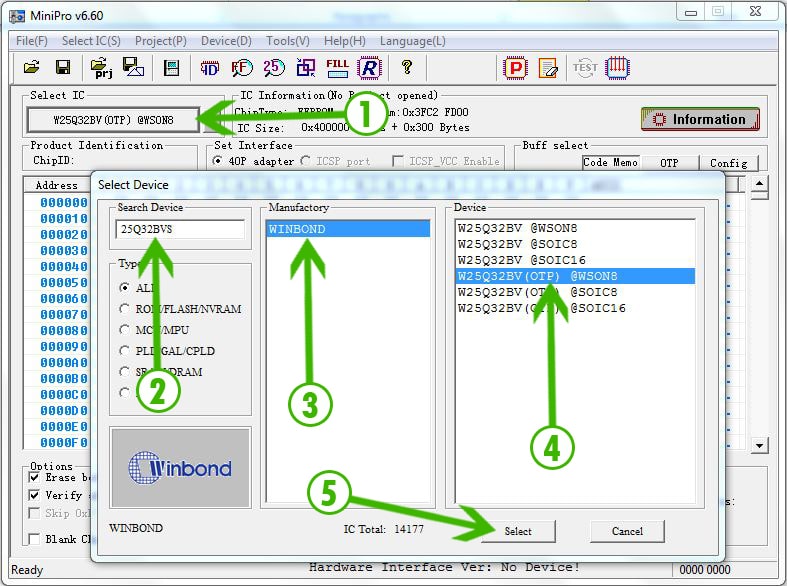787x586 pixels.
Task: Open project via the prj folder icon
Action: [x=101, y=68]
